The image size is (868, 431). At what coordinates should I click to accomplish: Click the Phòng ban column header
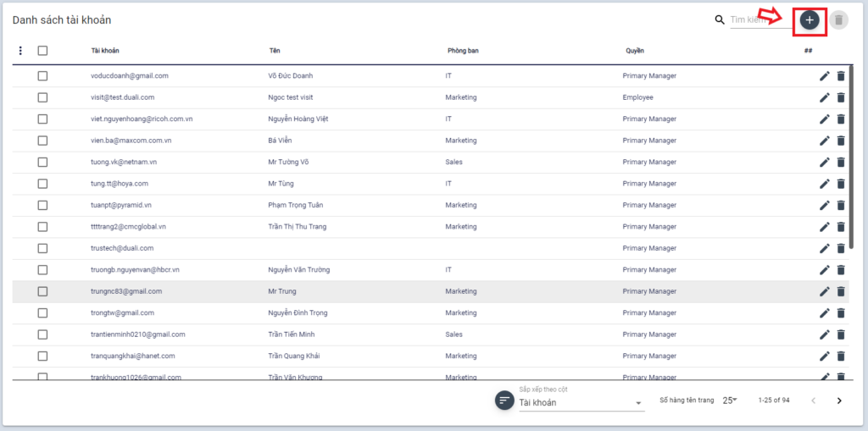pos(463,51)
